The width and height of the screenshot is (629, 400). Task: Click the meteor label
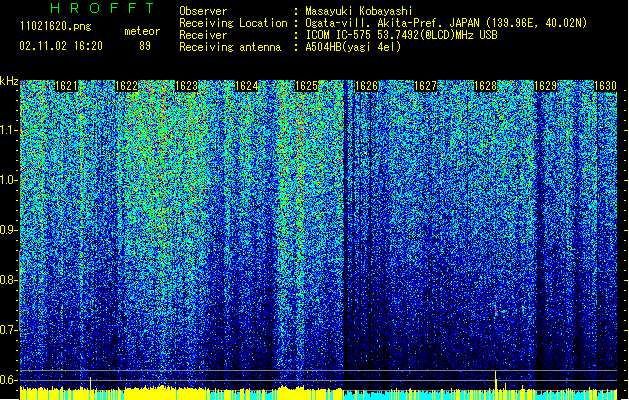click(142, 31)
